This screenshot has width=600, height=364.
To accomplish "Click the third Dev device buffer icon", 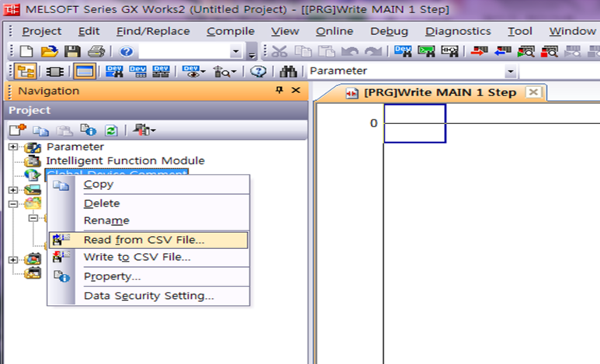I will pyautogui.click(x=161, y=71).
